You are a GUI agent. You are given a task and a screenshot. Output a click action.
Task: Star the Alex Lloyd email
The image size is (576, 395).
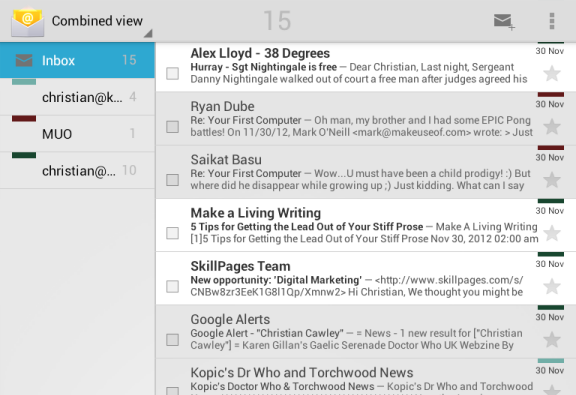552,73
